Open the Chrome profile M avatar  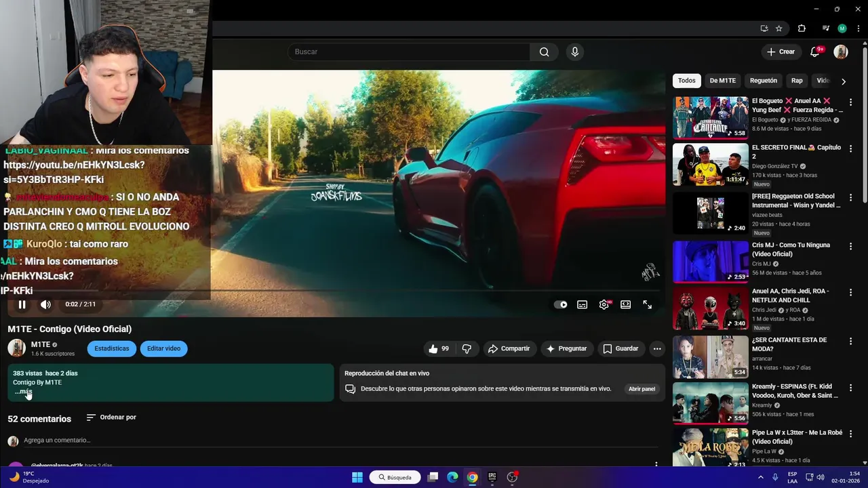[842, 28]
